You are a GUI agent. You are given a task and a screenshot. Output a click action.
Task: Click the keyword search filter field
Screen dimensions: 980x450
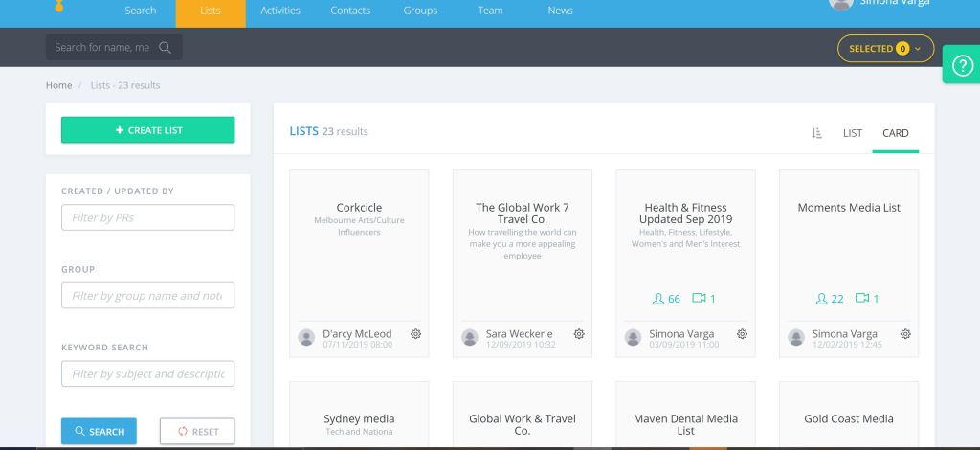(147, 373)
